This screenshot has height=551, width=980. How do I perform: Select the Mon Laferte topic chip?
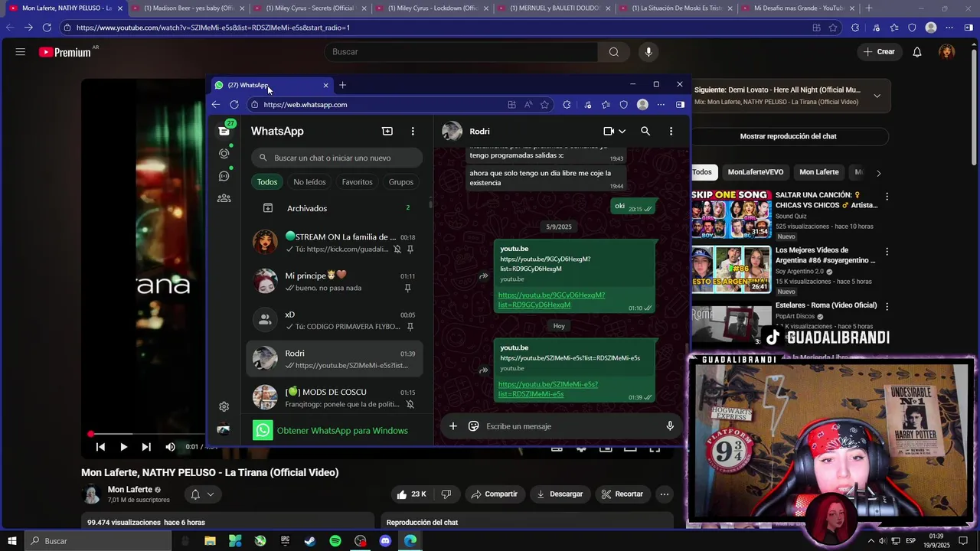point(819,172)
